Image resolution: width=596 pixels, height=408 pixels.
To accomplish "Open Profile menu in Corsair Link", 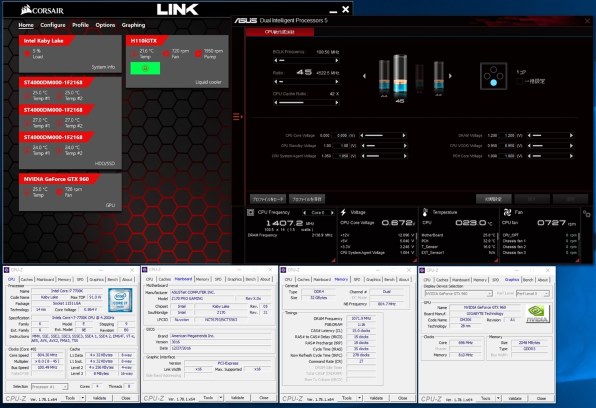I will pyautogui.click(x=81, y=25).
